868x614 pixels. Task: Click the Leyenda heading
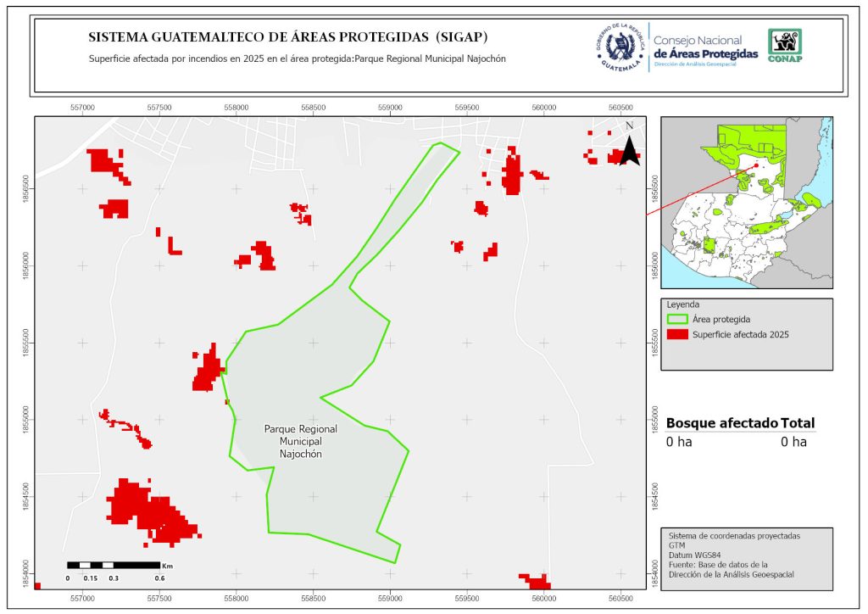[682, 304]
